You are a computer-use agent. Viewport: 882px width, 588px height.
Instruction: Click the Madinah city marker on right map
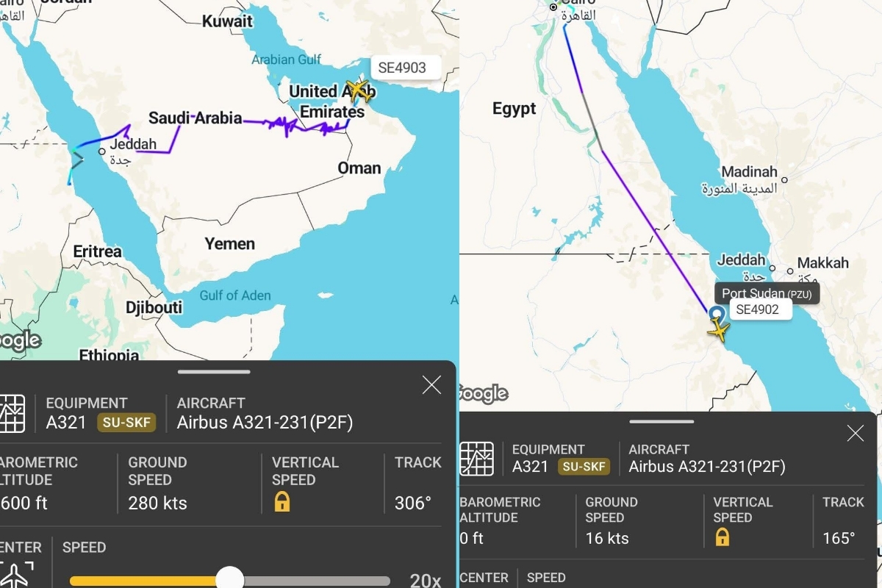coord(784,179)
